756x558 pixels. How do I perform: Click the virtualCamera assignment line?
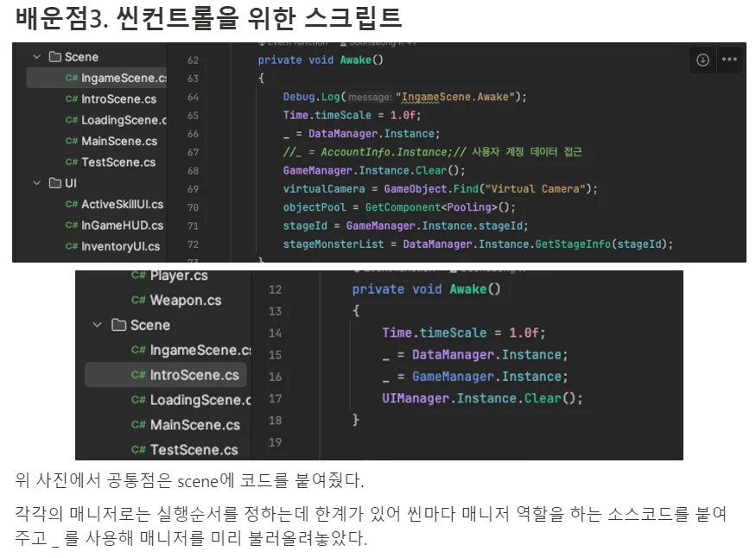(440, 189)
